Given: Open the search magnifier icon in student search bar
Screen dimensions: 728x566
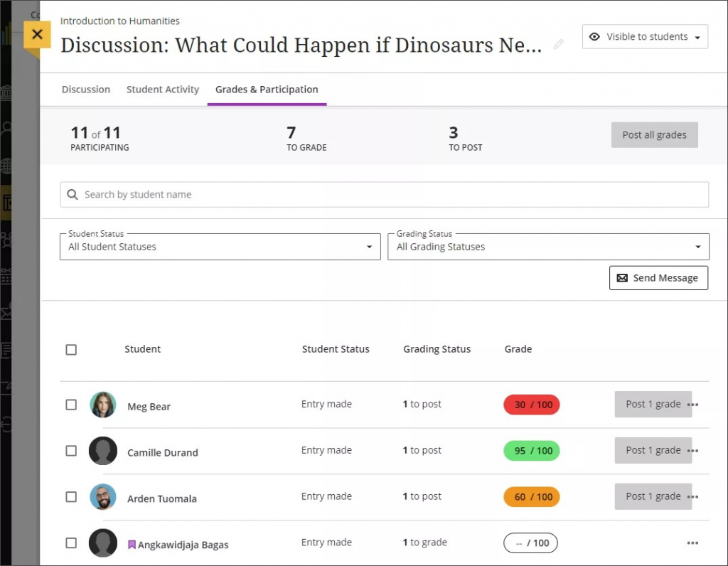Looking at the screenshot, I should tap(71, 193).
